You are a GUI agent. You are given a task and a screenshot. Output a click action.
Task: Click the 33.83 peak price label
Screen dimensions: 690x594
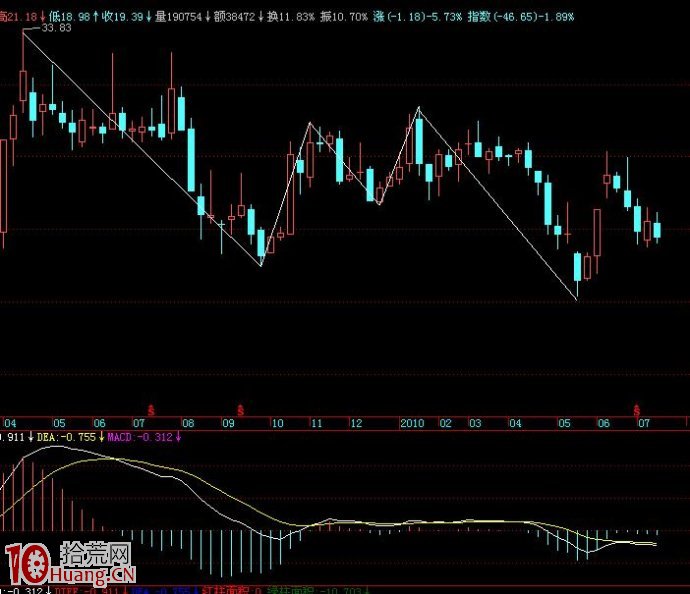point(56,28)
